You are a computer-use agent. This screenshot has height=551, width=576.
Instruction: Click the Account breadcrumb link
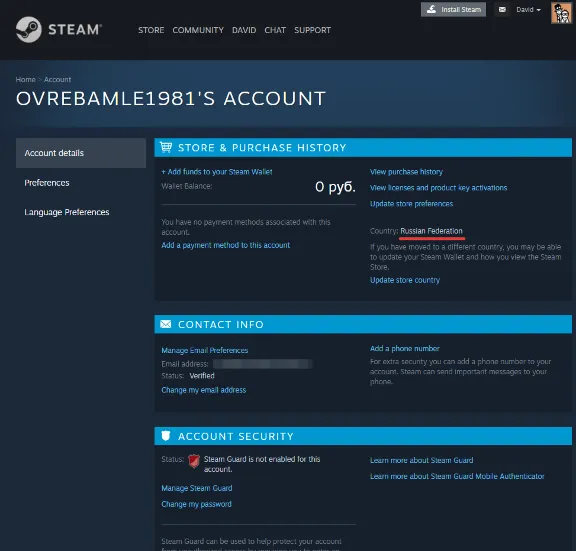(x=57, y=79)
